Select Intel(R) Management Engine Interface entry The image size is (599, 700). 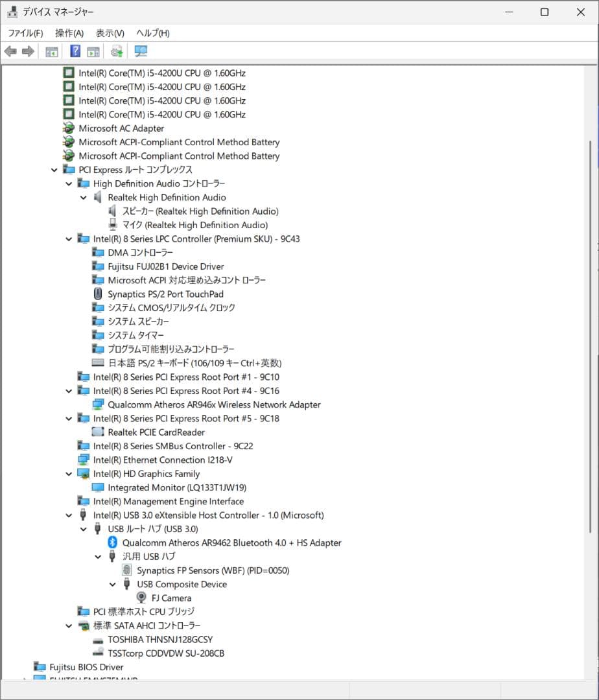(x=169, y=501)
